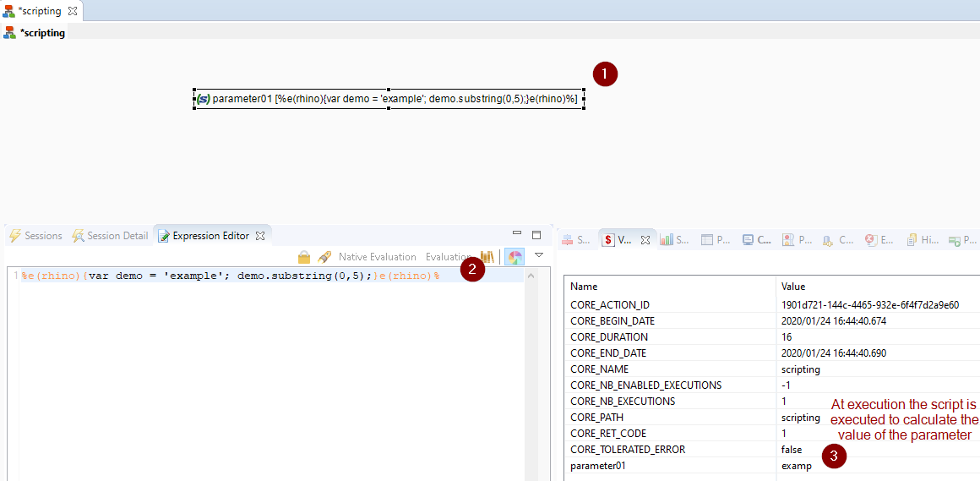
Task: Select the CORE_PATH variable name
Action: click(x=597, y=418)
